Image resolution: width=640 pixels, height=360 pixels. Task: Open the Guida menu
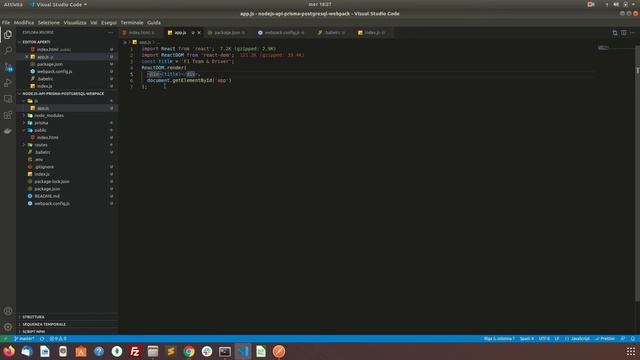click(154, 22)
